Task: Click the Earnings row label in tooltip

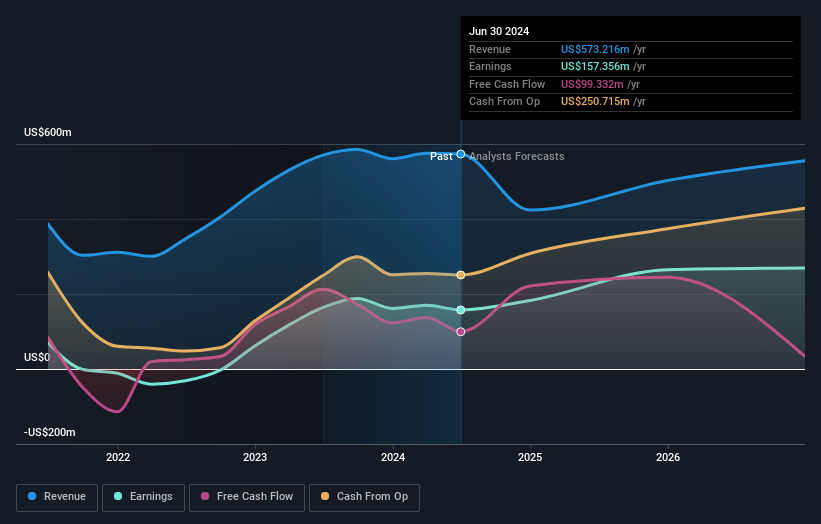Action: point(490,66)
